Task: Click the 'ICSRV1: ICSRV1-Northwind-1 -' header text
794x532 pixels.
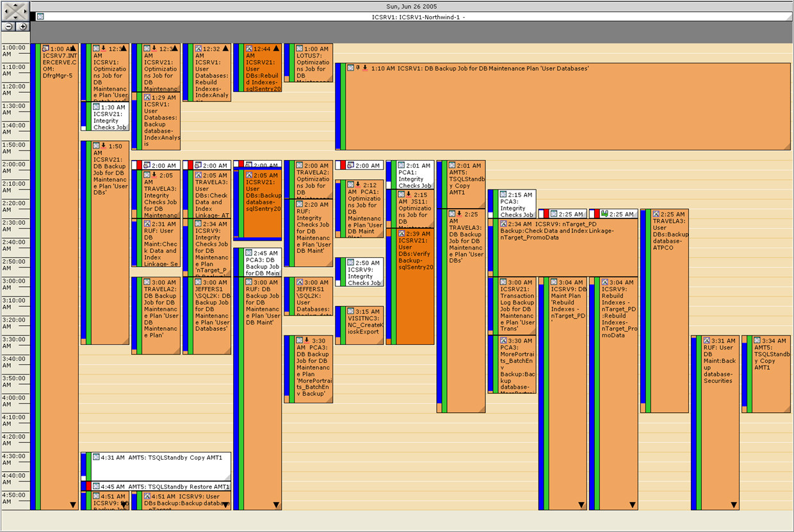Action: coord(418,17)
